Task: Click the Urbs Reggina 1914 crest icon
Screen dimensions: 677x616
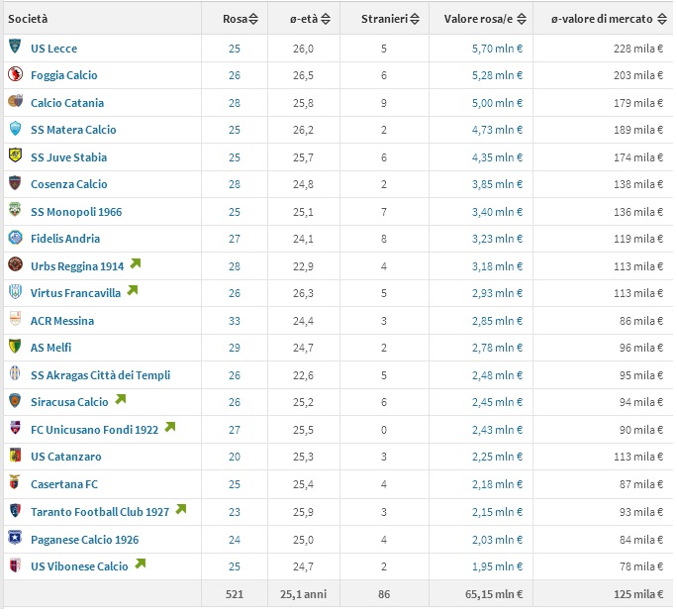Action: tap(15, 264)
